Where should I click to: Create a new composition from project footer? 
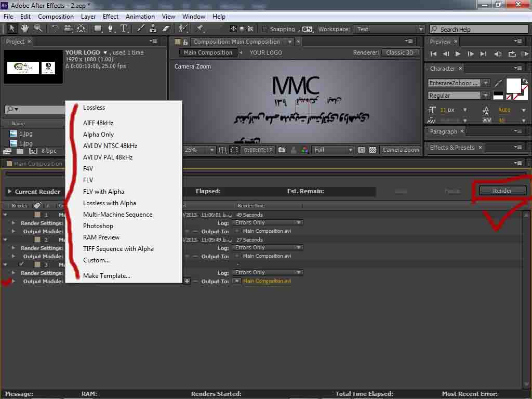[33, 151]
